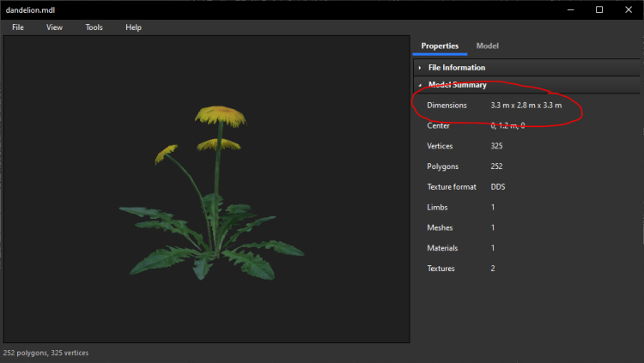
Task: Expand the File Information section
Action: (457, 67)
